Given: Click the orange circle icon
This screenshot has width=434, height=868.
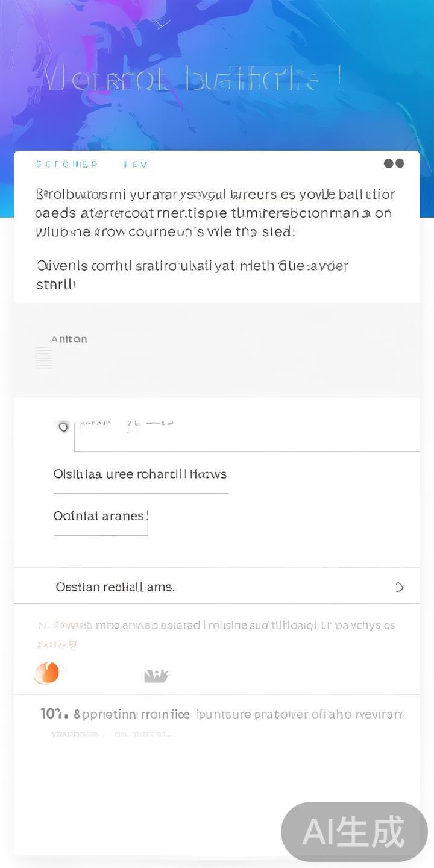Looking at the screenshot, I should (x=46, y=673).
